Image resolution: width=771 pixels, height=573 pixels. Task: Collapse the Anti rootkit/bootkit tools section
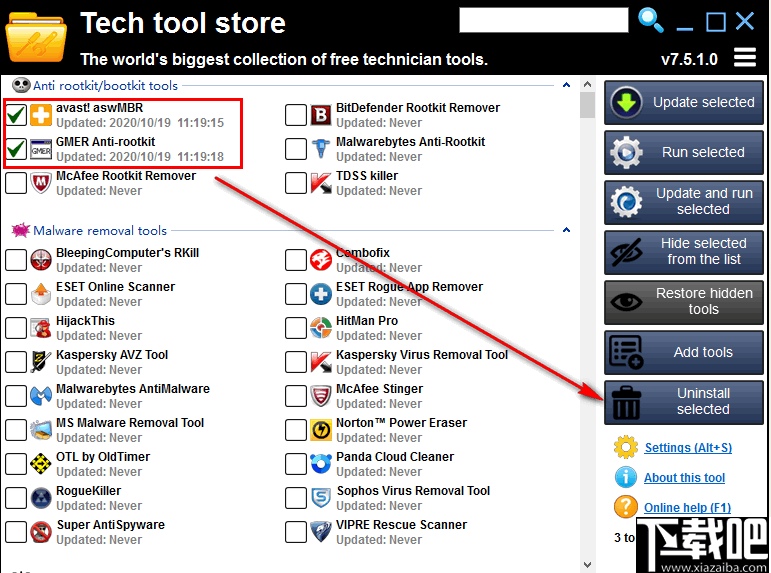566,85
